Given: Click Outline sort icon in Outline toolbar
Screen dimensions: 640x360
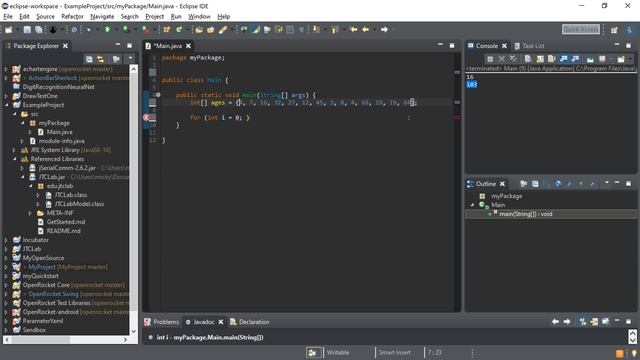Looking at the screenshot, I should tap(547, 184).
